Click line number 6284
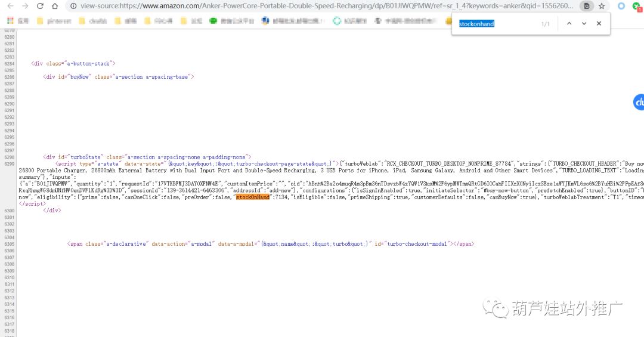The width and height of the screenshot is (644, 337). 9,63
